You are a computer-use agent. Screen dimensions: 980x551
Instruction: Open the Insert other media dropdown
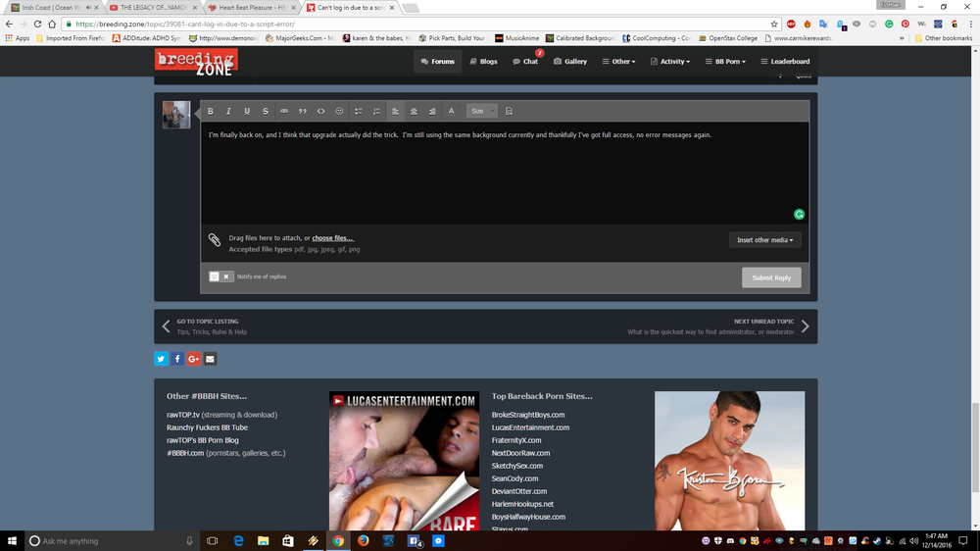pos(765,240)
